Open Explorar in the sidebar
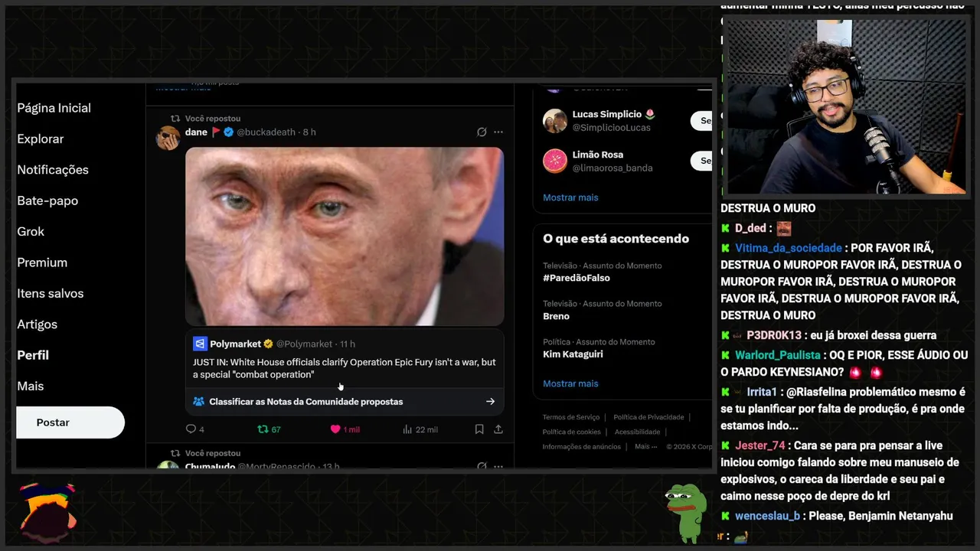Screen dimensions: 980x551 pos(41,139)
